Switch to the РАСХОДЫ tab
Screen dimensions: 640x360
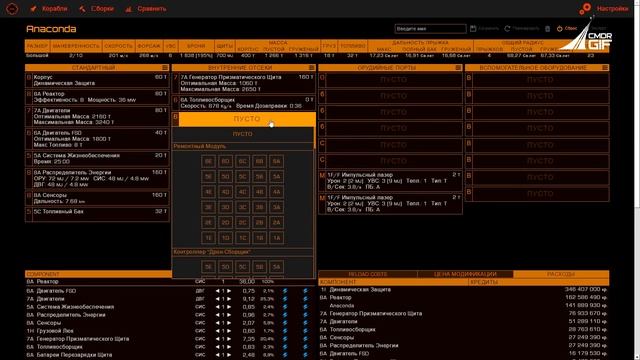(561, 274)
